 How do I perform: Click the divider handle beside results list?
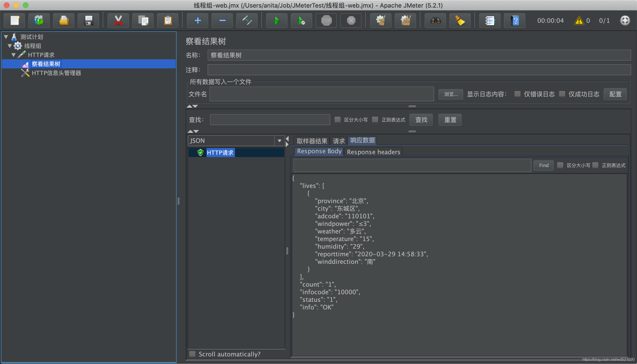pyautogui.click(x=287, y=251)
